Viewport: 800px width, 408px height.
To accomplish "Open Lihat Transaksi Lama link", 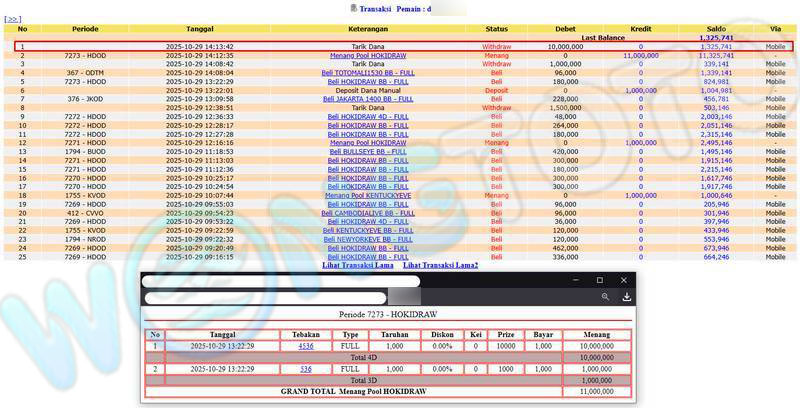I will 357,265.
